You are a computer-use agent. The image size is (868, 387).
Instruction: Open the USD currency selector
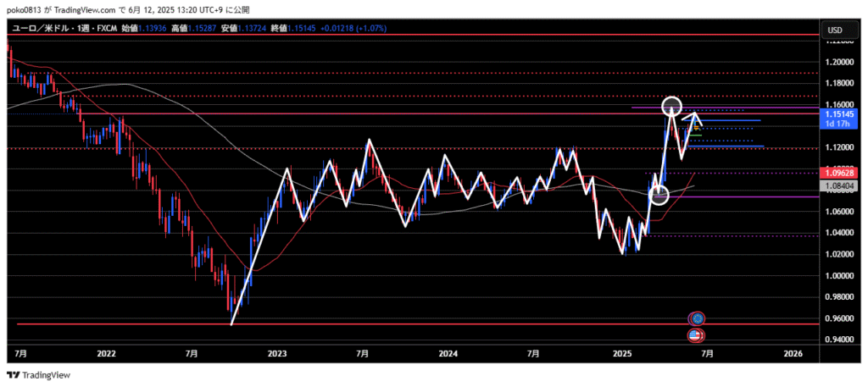(834, 30)
